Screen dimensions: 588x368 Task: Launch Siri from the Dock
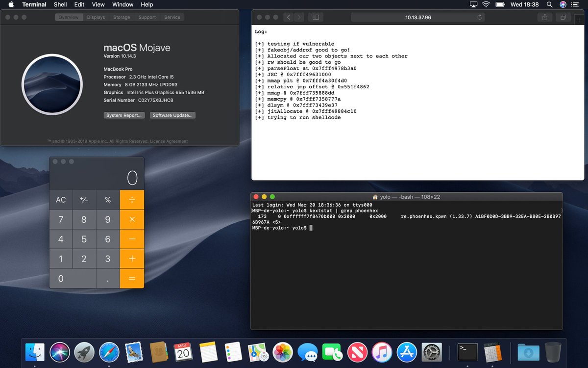point(60,352)
